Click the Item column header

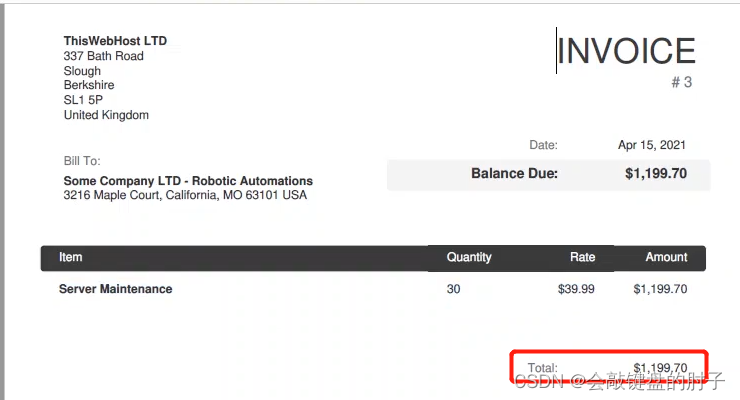click(x=70, y=257)
